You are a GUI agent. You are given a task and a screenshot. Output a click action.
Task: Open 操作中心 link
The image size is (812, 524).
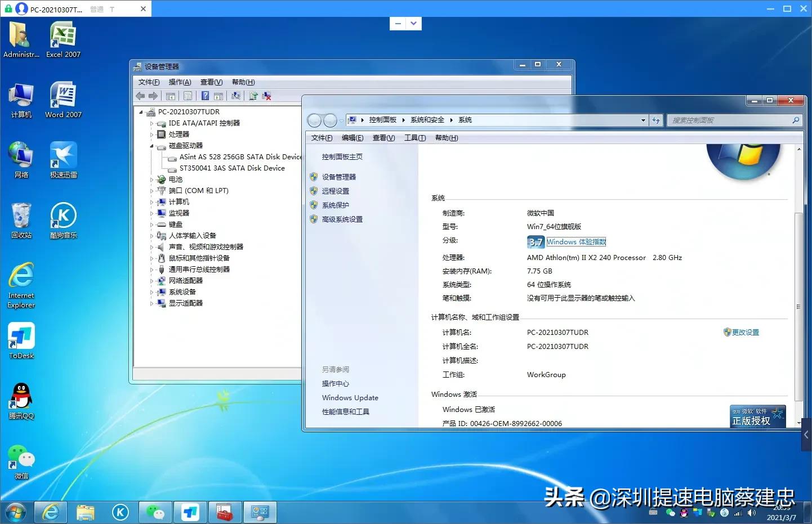pos(336,384)
